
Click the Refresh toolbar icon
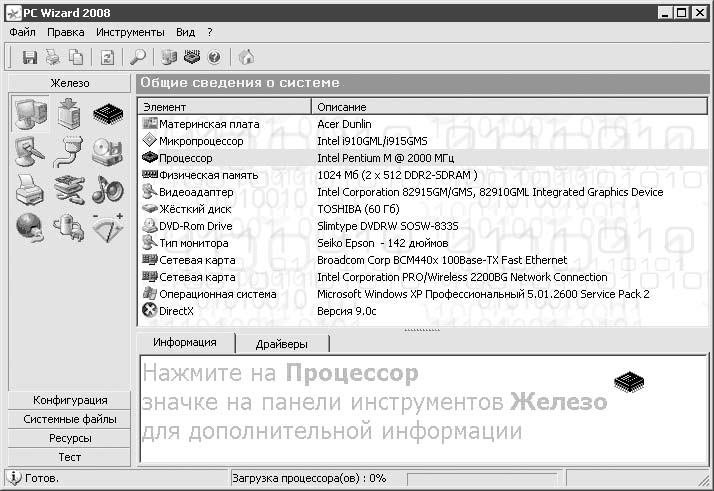[x=107, y=57]
